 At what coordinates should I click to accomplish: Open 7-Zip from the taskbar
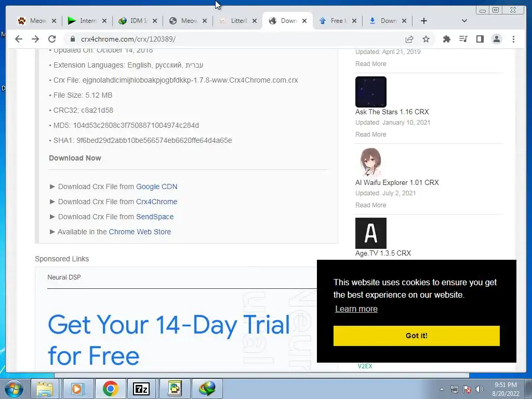click(142, 389)
